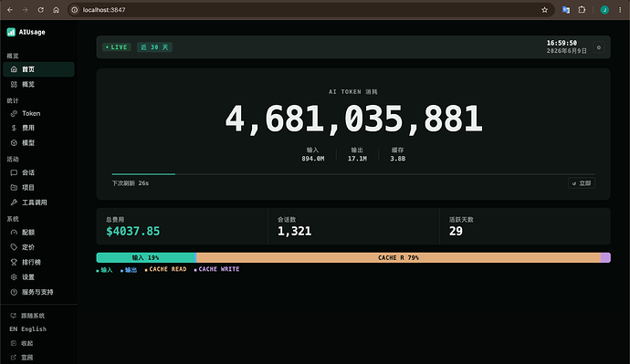Click the CACHE R 79% orange bar segment
This screenshot has height=364, width=630.
coord(399,257)
